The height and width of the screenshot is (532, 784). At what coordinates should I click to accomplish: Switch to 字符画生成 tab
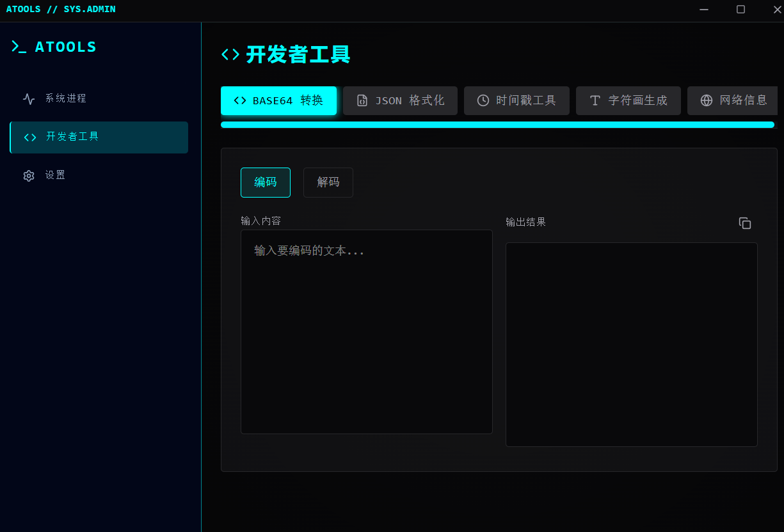pos(628,100)
